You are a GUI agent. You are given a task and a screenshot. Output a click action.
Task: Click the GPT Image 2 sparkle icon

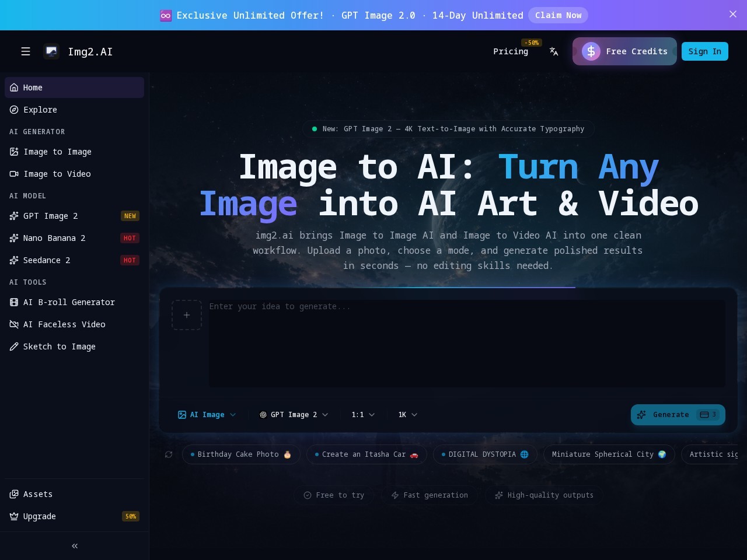(x=14, y=216)
